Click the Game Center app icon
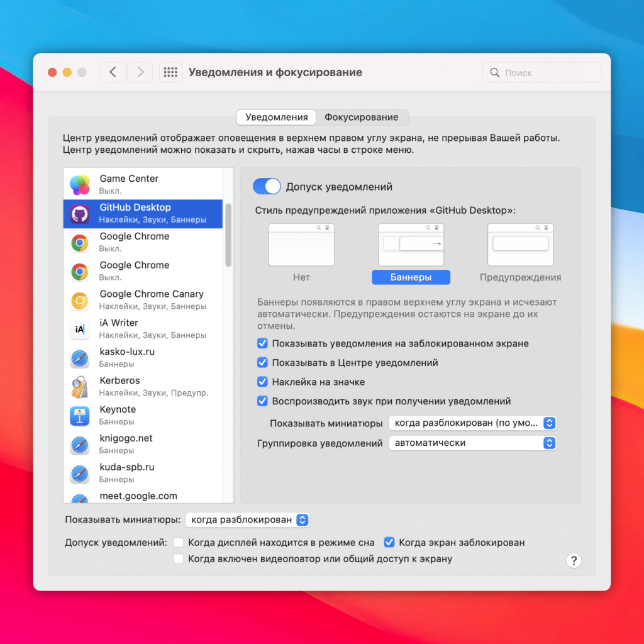The image size is (644, 644). coord(80,184)
